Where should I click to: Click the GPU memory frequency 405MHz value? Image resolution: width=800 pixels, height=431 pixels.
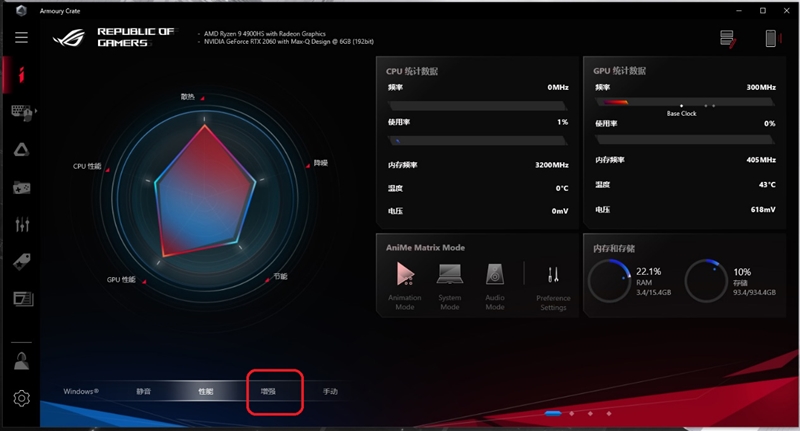pos(761,160)
